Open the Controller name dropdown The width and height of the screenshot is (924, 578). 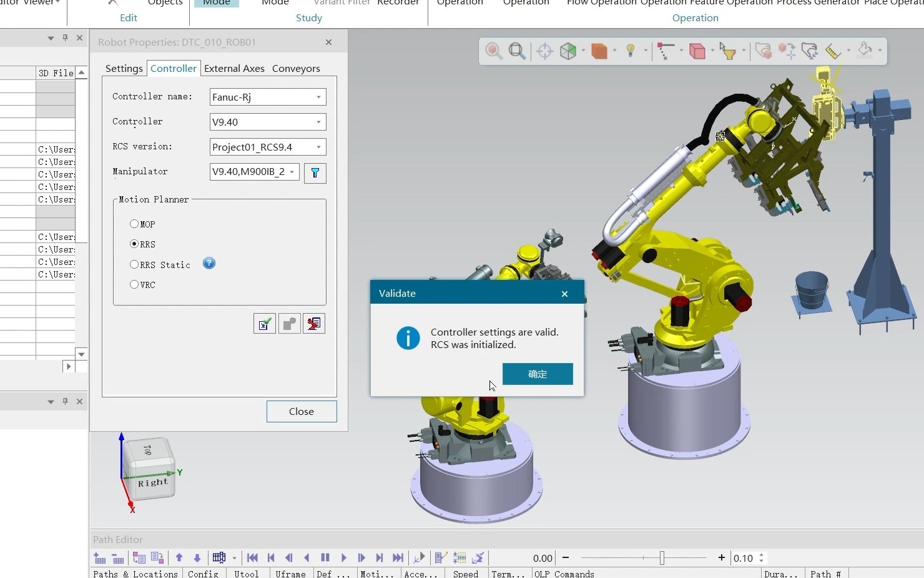318,97
